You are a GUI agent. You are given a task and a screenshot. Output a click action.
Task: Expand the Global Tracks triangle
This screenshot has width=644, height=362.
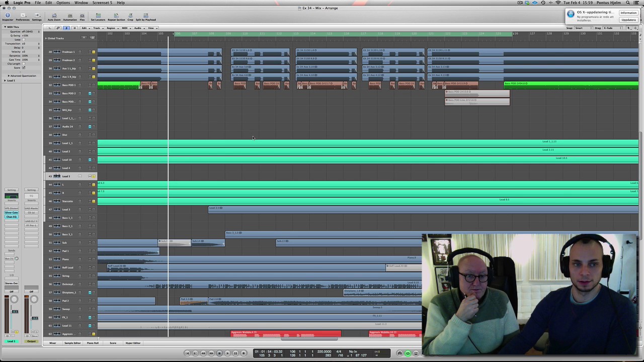tap(46, 38)
